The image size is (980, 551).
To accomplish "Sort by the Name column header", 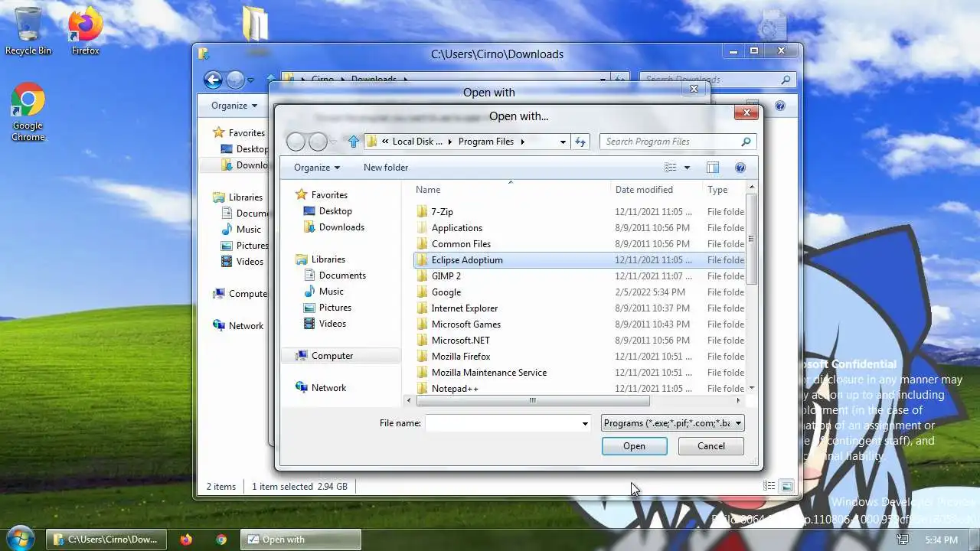I will pos(510,190).
